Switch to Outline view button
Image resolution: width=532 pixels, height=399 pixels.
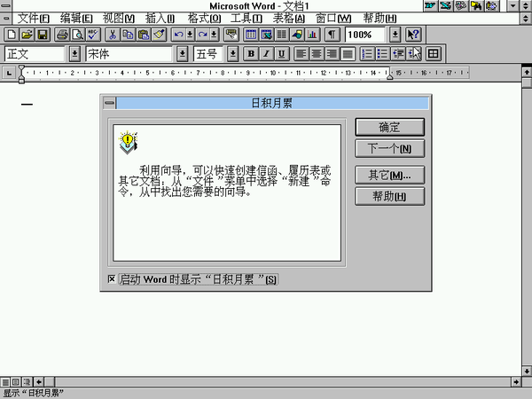coord(27,382)
